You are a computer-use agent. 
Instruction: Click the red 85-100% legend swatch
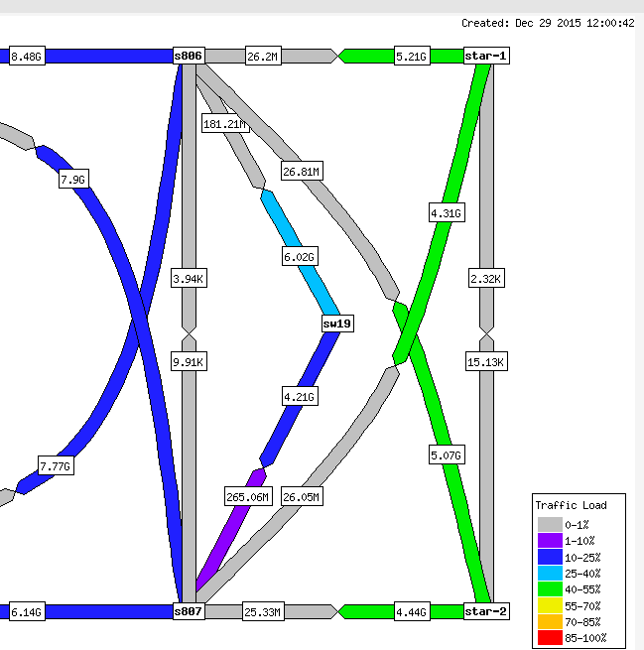pyautogui.click(x=550, y=637)
